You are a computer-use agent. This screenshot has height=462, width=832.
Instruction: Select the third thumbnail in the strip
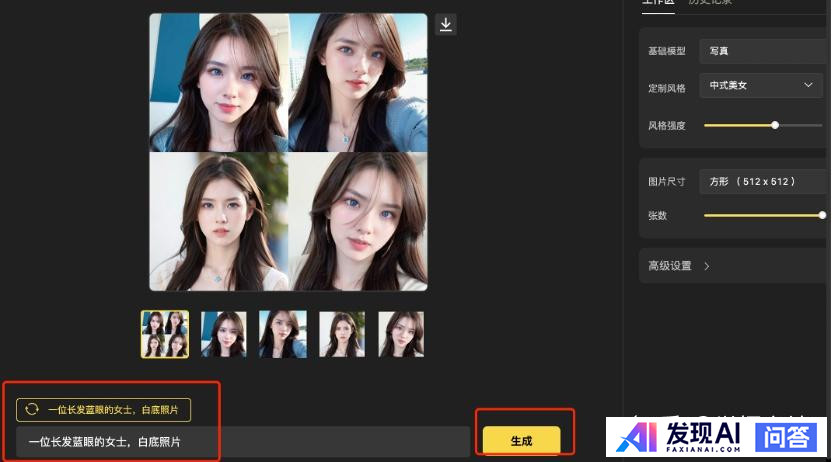(x=283, y=334)
